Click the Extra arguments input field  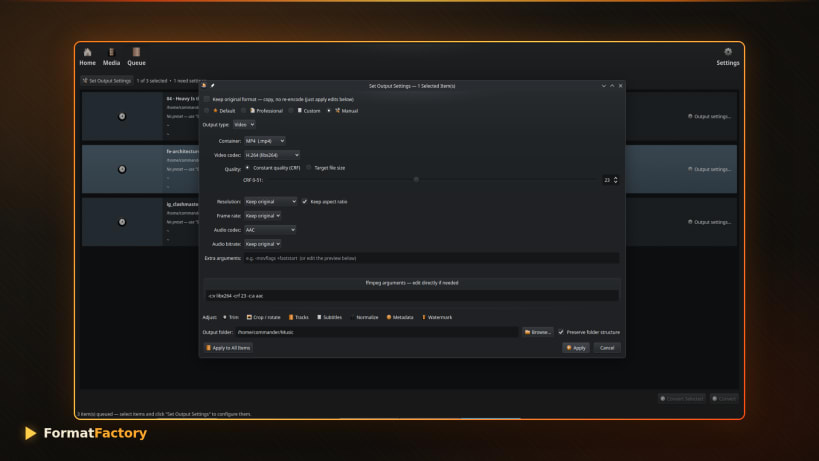pyautogui.click(x=431, y=258)
